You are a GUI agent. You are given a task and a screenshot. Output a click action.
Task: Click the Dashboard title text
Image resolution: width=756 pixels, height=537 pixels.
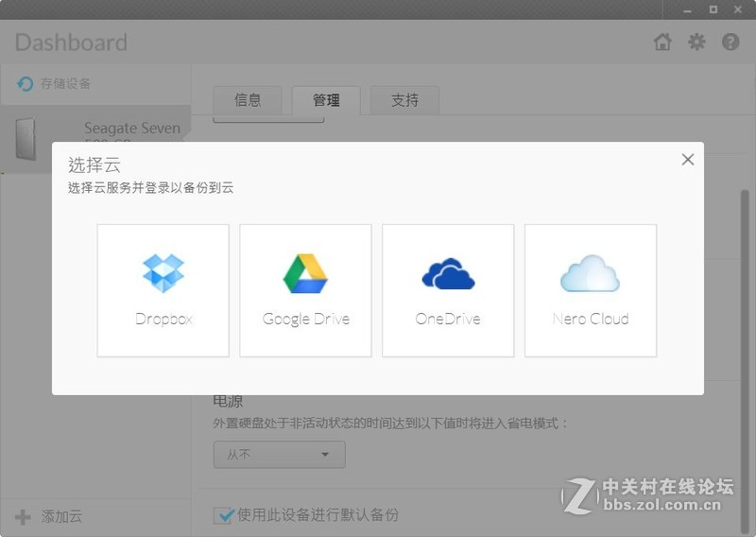72,43
